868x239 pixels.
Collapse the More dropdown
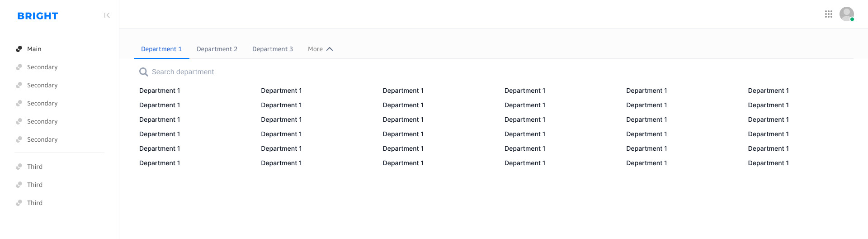pyautogui.click(x=321, y=49)
